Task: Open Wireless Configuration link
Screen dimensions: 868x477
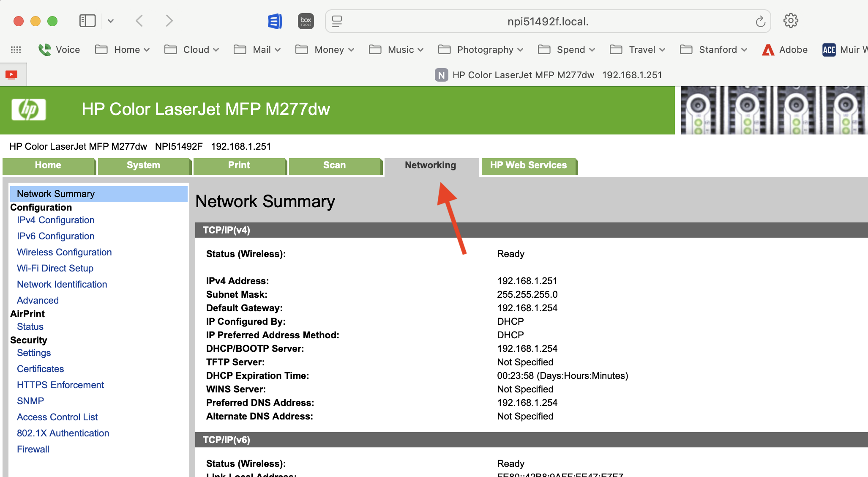Action: click(x=64, y=252)
